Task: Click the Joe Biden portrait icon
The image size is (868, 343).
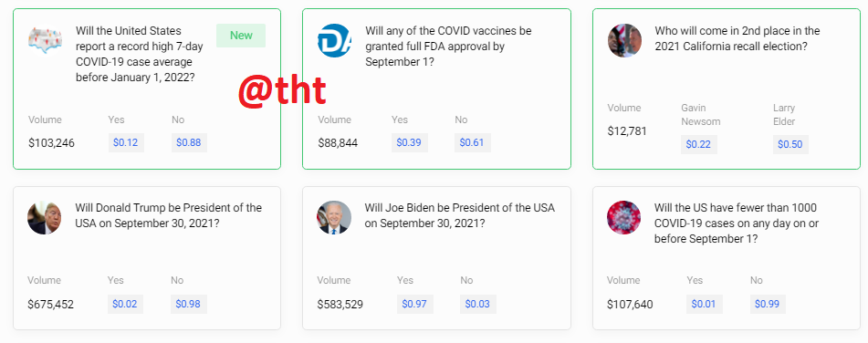Action: 334,217
